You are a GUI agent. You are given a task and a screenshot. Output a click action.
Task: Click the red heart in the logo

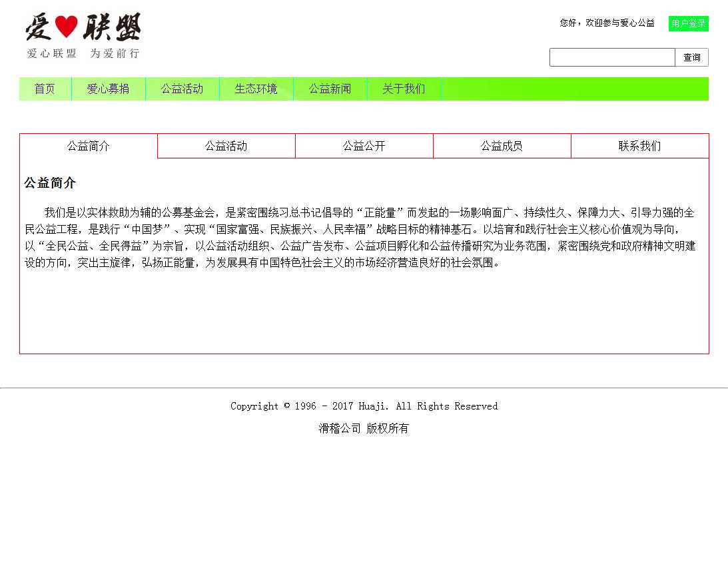66,27
